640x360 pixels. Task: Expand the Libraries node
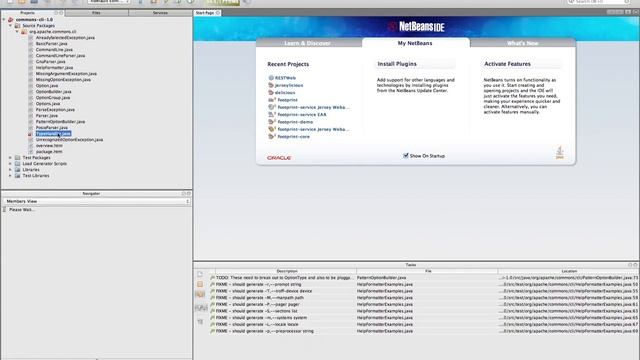[x=11, y=169]
